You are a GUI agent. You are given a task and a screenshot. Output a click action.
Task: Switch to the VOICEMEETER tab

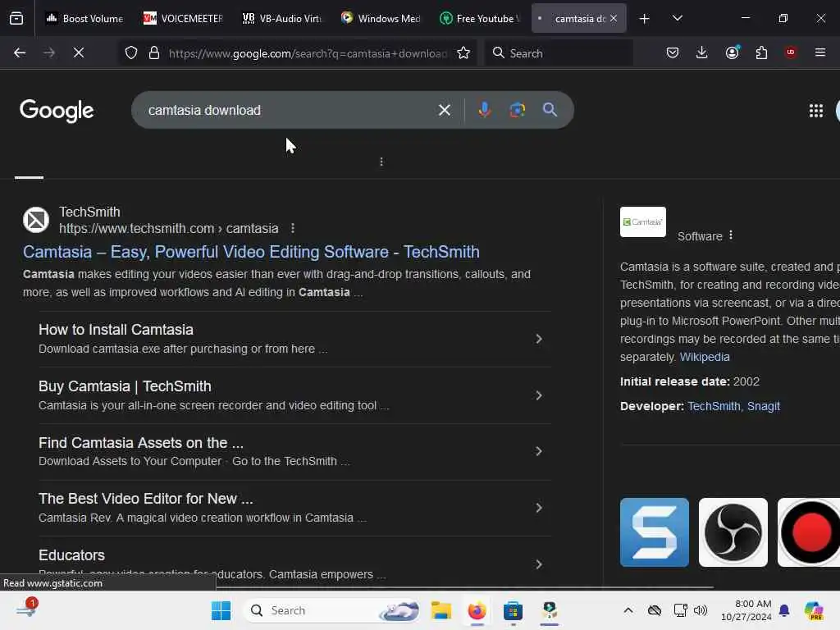[x=183, y=18]
